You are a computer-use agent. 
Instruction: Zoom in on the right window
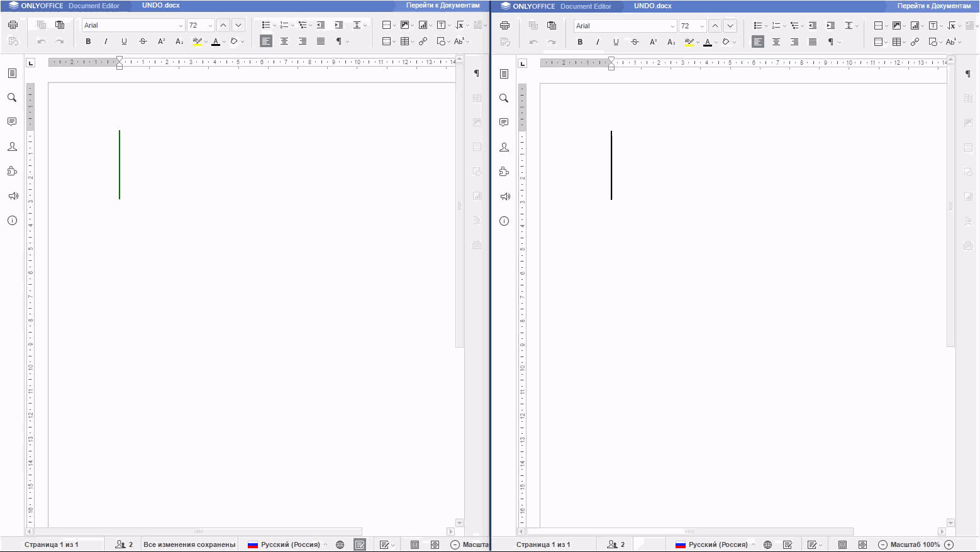(x=949, y=544)
